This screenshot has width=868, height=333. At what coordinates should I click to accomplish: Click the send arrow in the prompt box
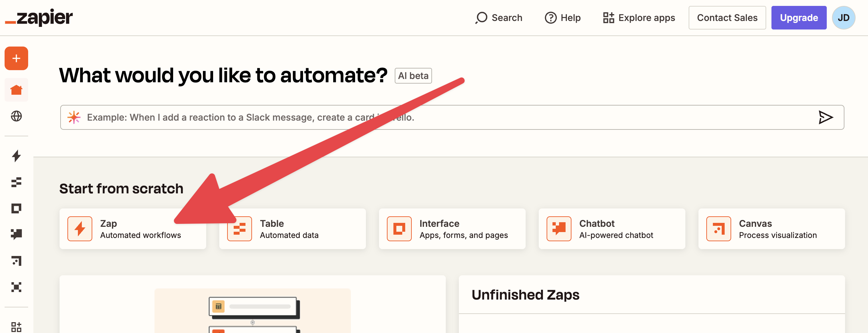pos(825,117)
